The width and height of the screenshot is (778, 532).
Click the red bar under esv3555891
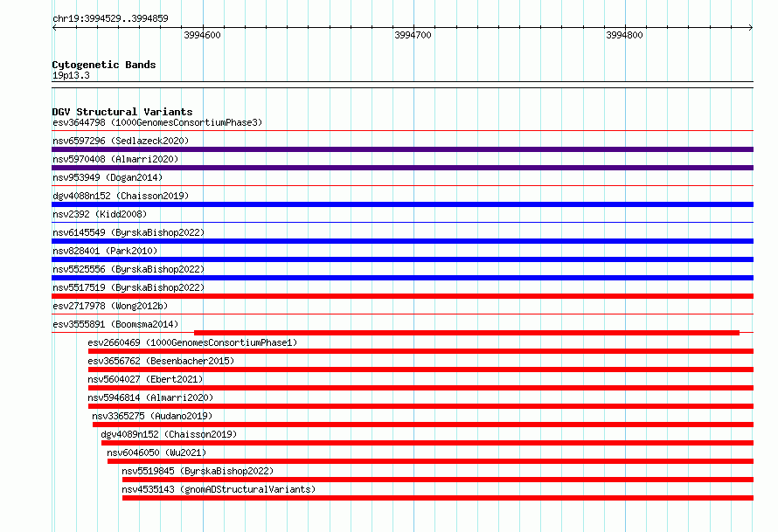click(467, 333)
